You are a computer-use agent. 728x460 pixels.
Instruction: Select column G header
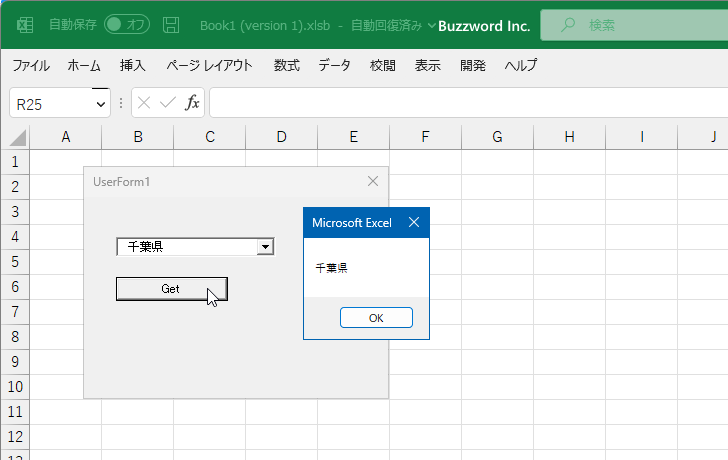pos(497,137)
